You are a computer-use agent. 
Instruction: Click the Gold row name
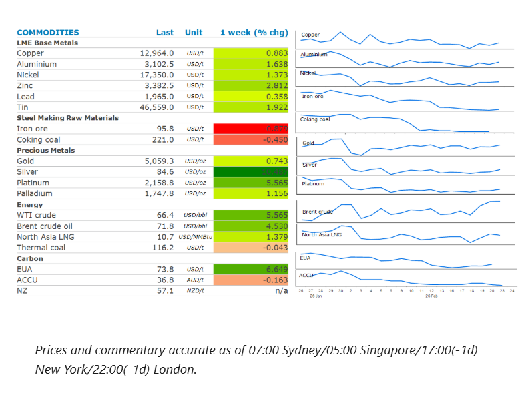pyautogui.click(x=25, y=161)
